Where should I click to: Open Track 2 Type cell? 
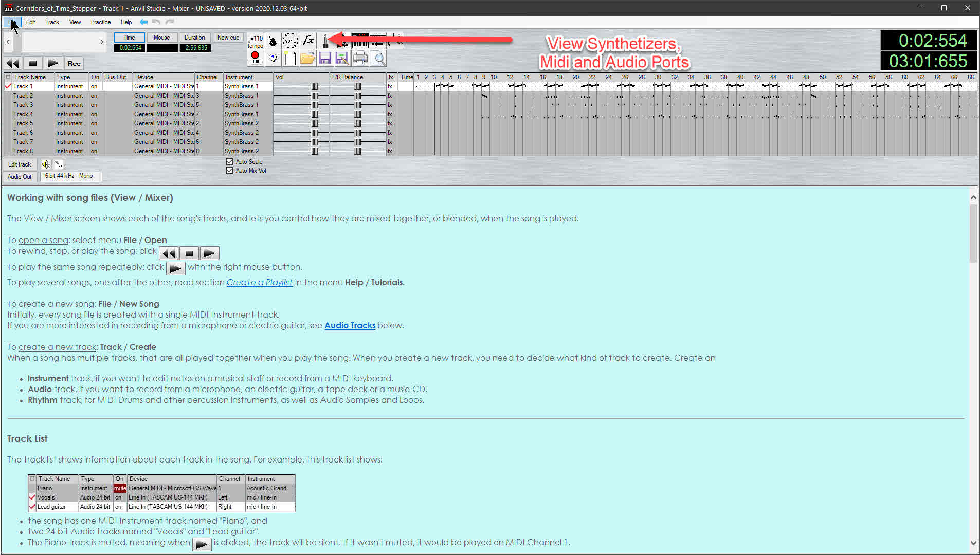click(x=71, y=96)
